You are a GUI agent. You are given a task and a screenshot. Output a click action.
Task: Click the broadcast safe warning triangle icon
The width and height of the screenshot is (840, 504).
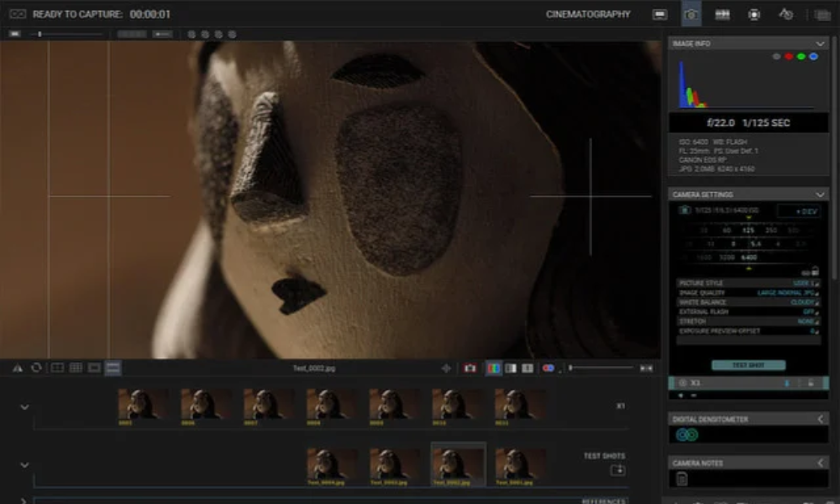18,368
